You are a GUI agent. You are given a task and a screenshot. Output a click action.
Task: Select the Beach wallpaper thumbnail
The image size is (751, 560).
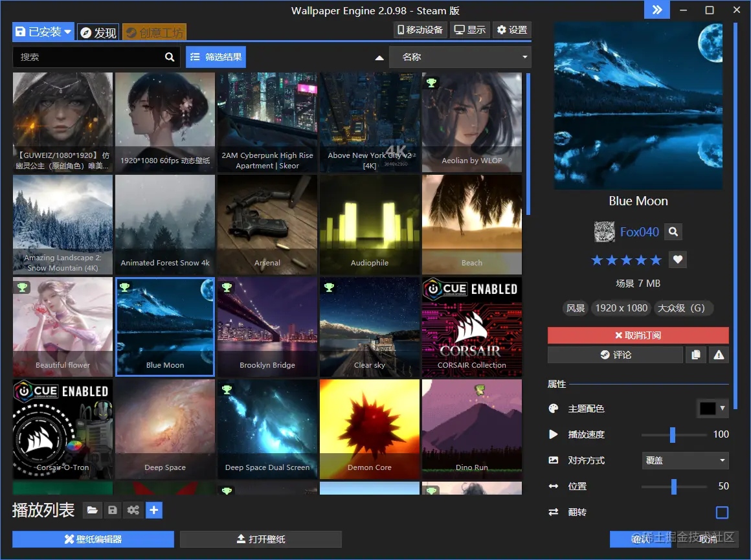(x=472, y=225)
